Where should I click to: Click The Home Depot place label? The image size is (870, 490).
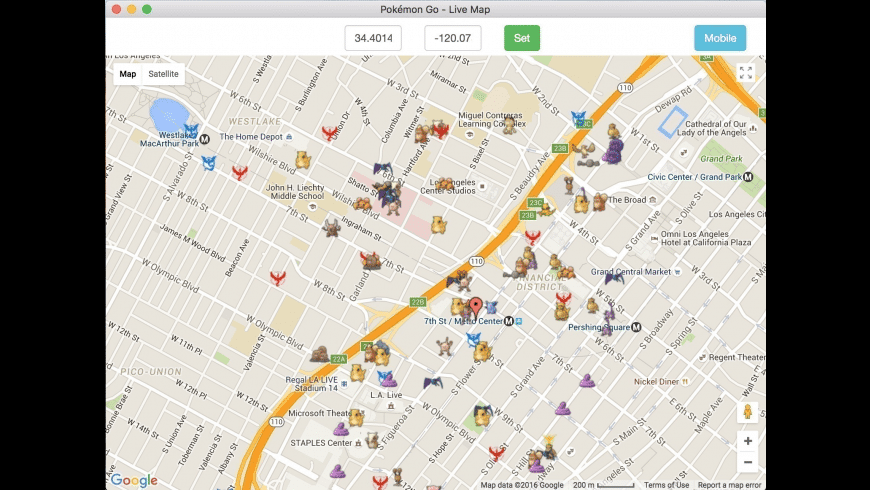(x=251, y=137)
